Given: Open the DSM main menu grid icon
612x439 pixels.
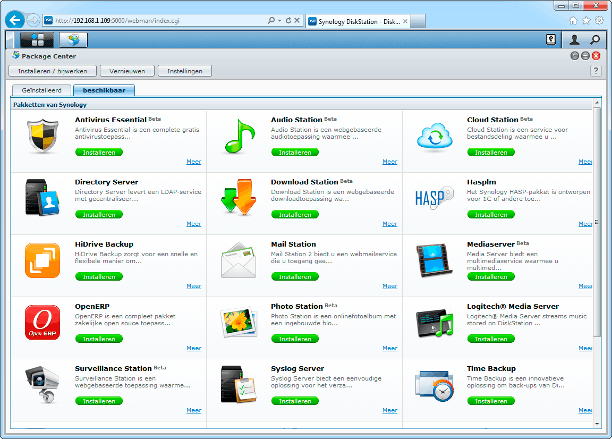Looking at the screenshot, I should click(x=37, y=40).
